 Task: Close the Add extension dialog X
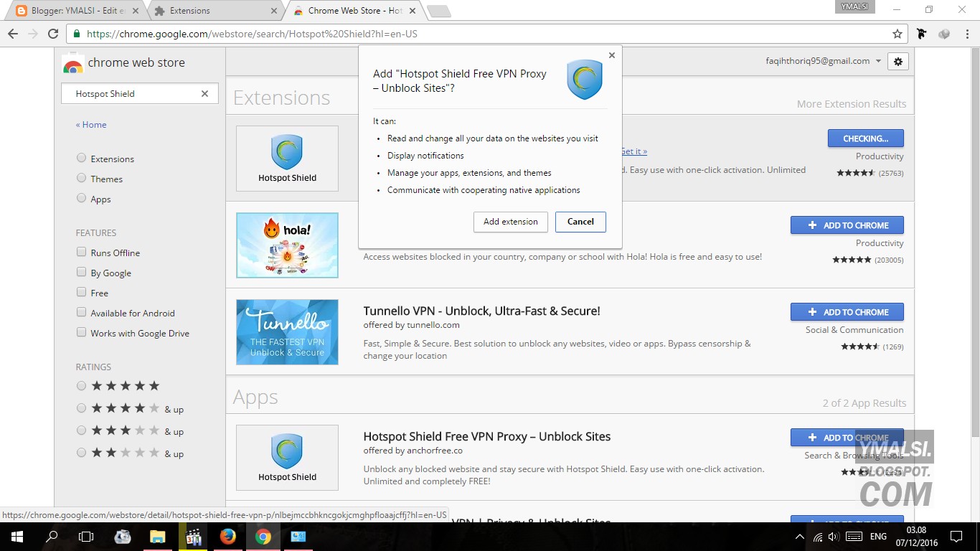611,55
